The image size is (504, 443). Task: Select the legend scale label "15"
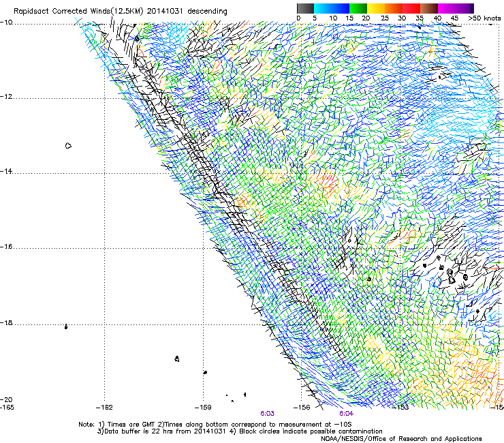tap(349, 18)
